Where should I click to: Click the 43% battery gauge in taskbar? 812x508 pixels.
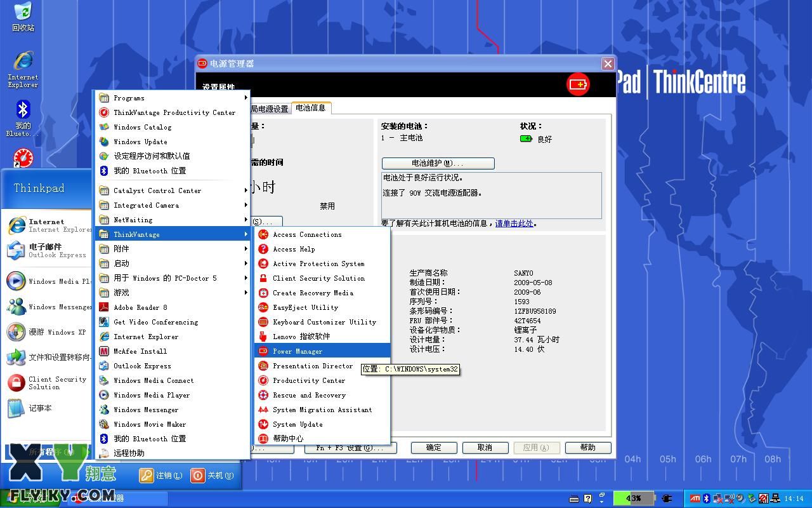point(634,498)
